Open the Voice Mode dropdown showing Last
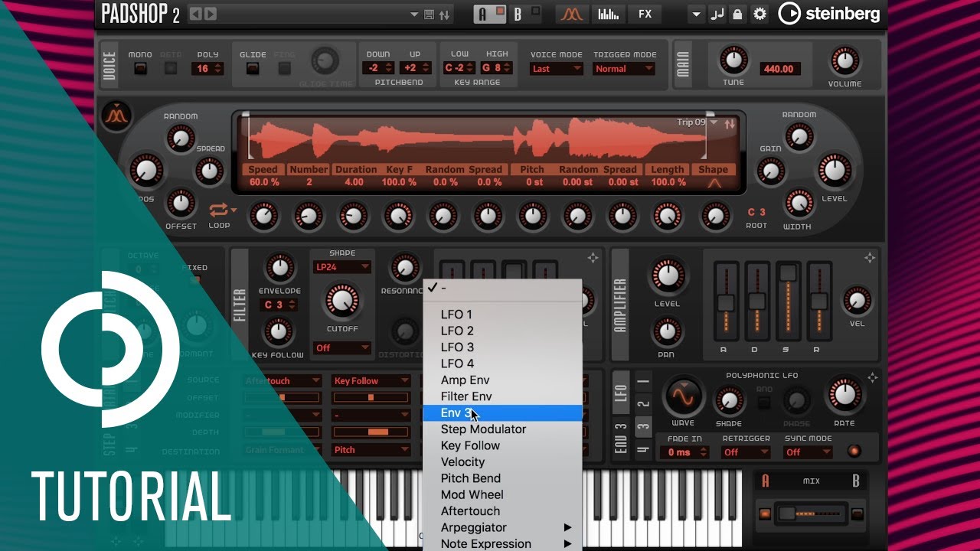This screenshot has height=551, width=980. 557,69
